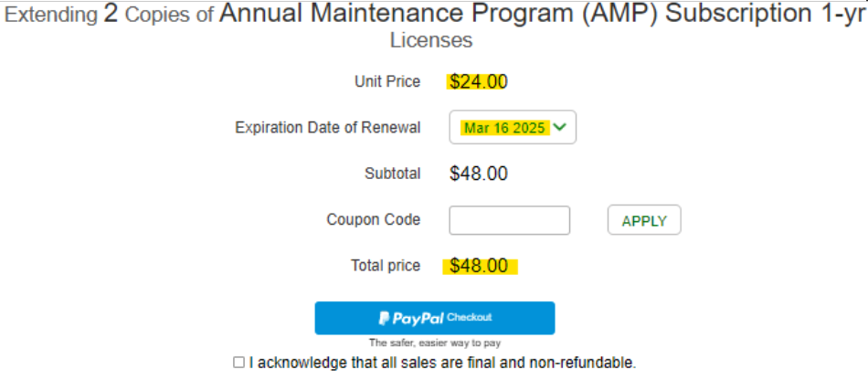
Task: Click the APPLY coupon button
Action: click(x=644, y=221)
